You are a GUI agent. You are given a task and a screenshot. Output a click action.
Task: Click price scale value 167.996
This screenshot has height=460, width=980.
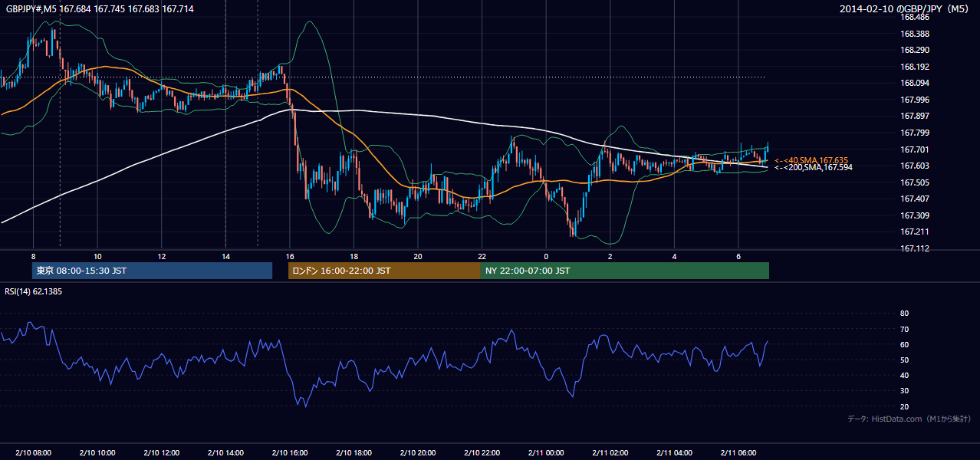[x=914, y=100]
